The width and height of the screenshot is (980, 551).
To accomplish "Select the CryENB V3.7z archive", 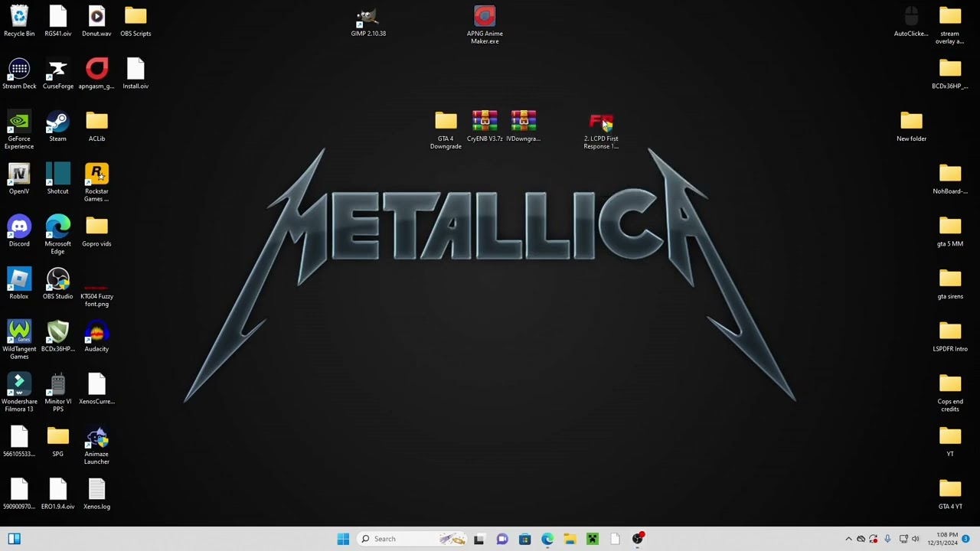I will 485,127.
